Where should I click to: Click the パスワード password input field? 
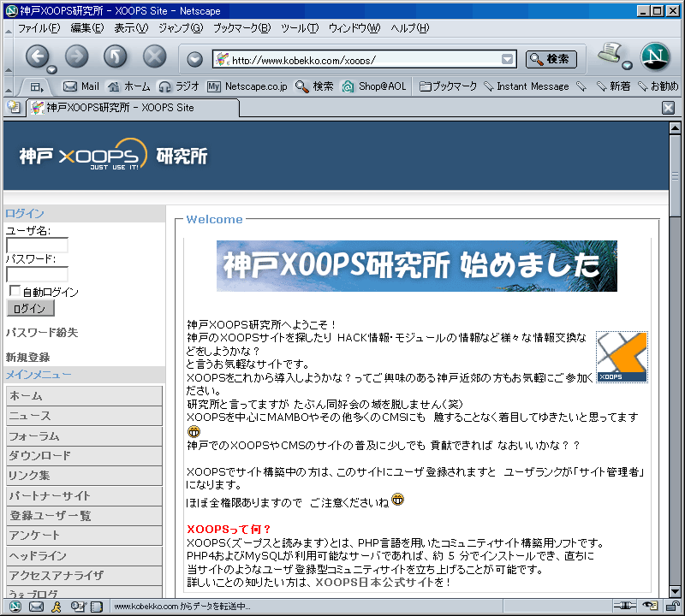(37, 274)
